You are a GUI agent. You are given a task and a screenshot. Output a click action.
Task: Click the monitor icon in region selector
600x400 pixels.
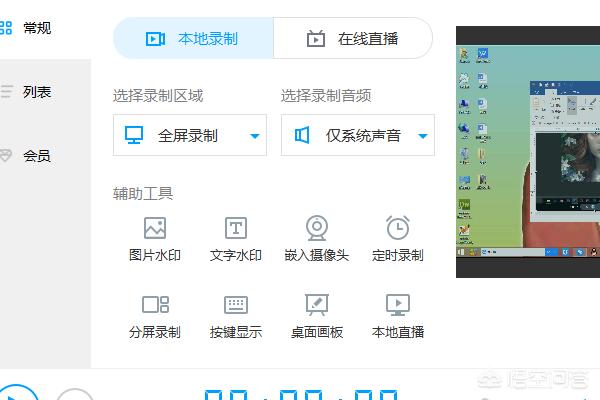tap(134, 135)
